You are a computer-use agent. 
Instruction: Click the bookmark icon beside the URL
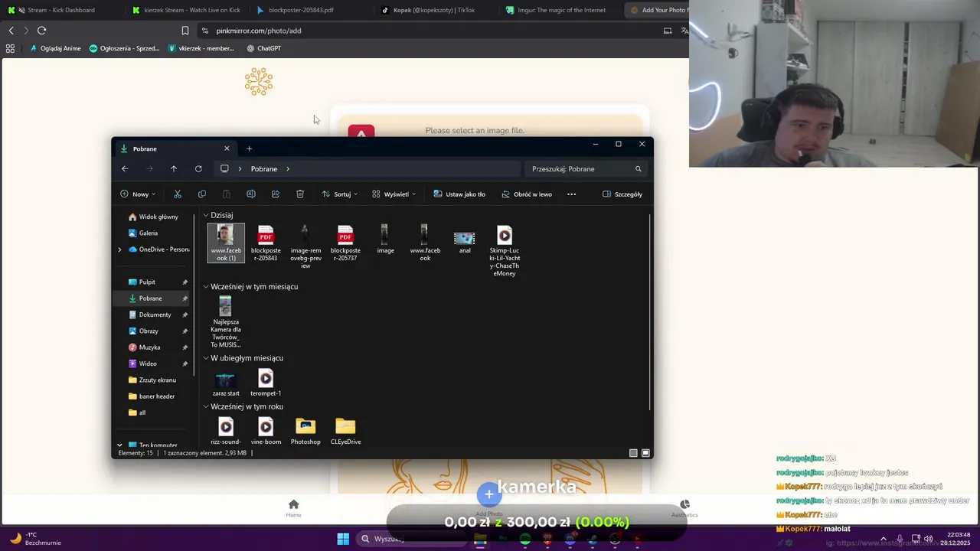coord(185,31)
